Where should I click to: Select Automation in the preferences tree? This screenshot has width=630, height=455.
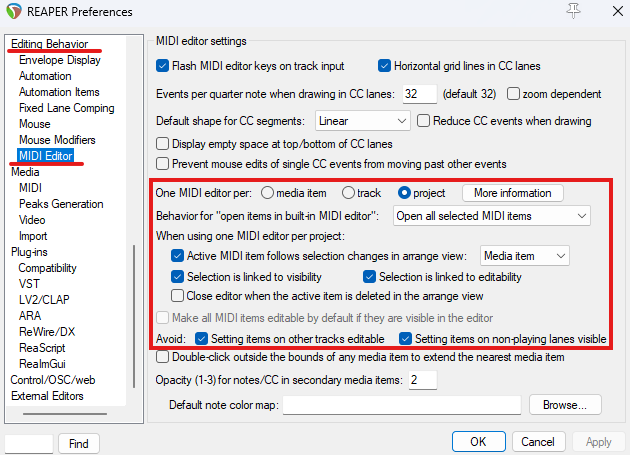(x=45, y=76)
